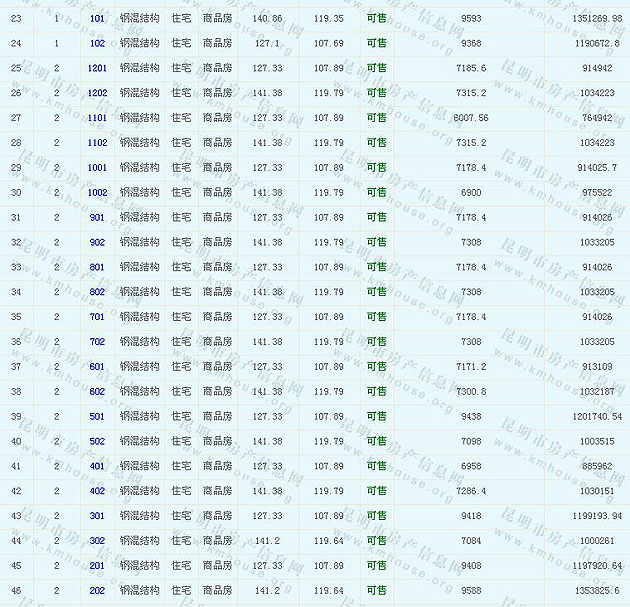The image size is (630, 607).
Task: Open room 301 link
Action: click(x=97, y=516)
